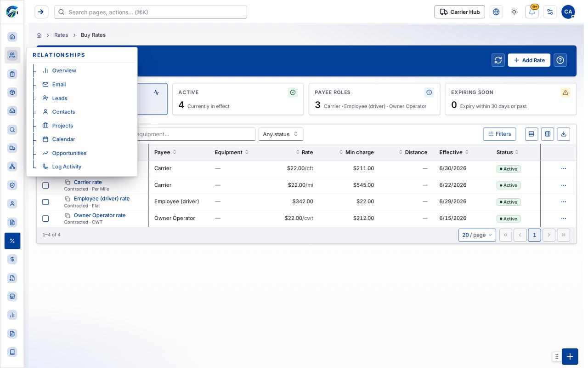Image resolution: width=588 pixels, height=368 pixels.
Task: Click the storefront icon in the sidebar
Action: [x=12, y=296]
